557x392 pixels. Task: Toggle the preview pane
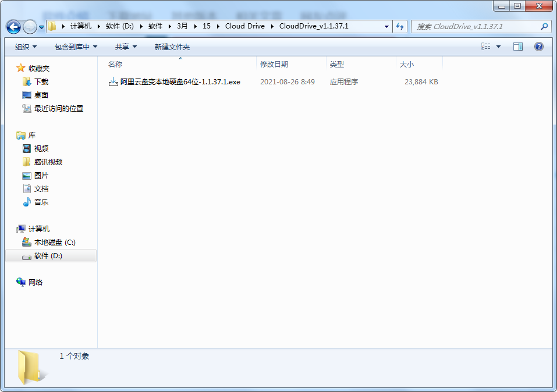(517, 47)
